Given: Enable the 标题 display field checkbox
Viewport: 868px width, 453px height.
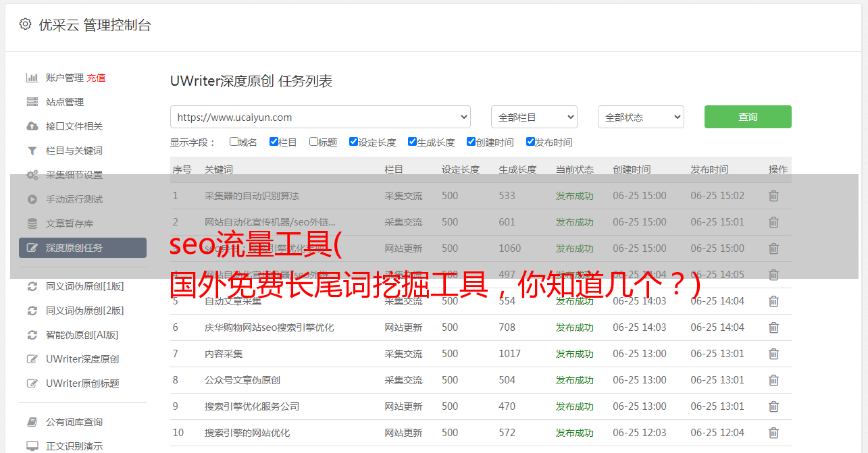Looking at the screenshot, I should pyautogui.click(x=313, y=142).
